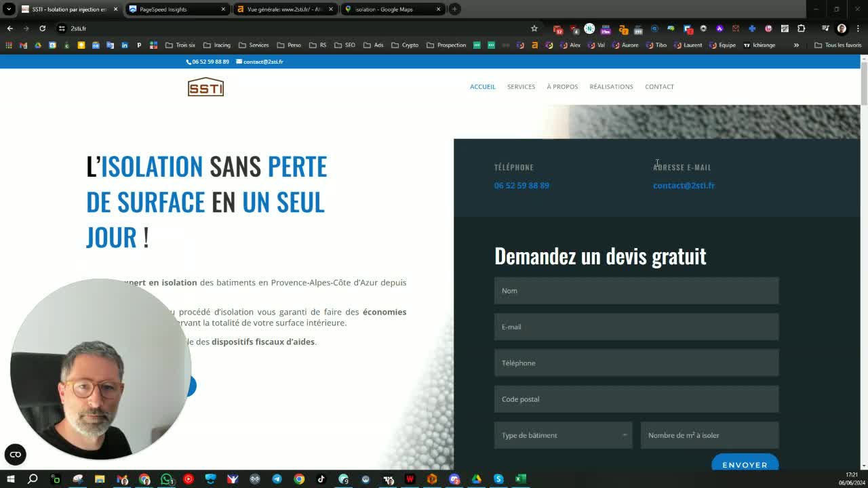Open the tab search dropdown arrow
Screen dimensions: 868x488
[x=9, y=9]
